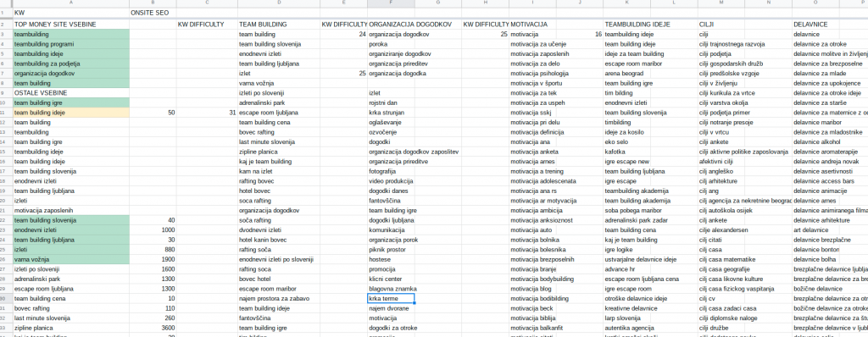Click the 'organiziranje dogodkov' cell
This screenshot has height=337, width=868.
(400, 53)
